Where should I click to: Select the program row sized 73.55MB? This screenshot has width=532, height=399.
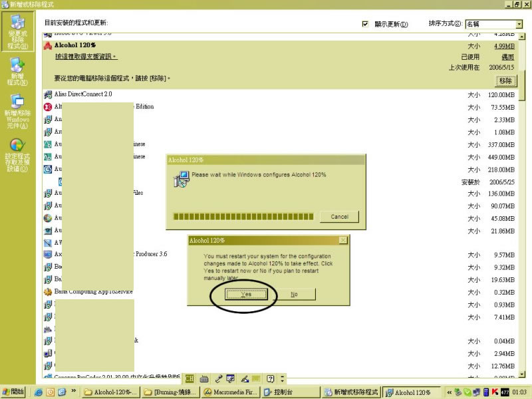[x=280, y=107]
